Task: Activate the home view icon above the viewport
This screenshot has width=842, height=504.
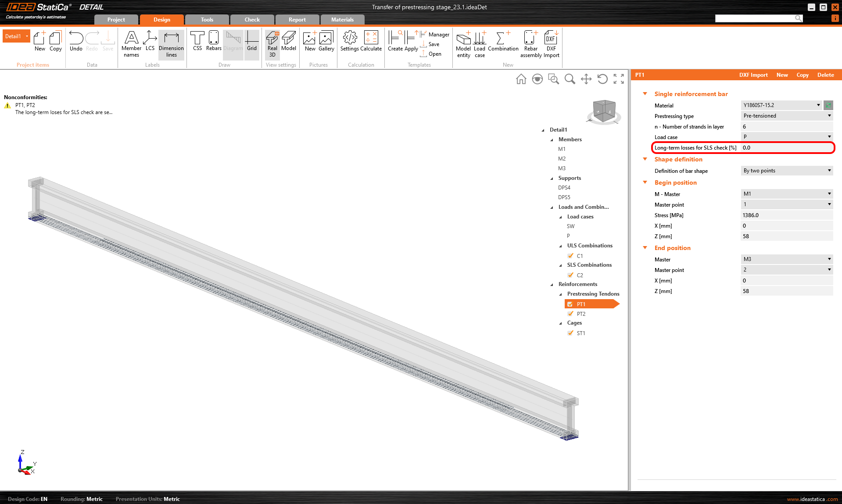Action: click(x=521, y=79)
